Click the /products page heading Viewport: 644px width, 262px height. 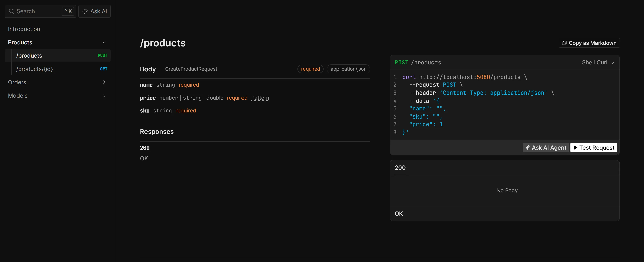tap(163, 43)
